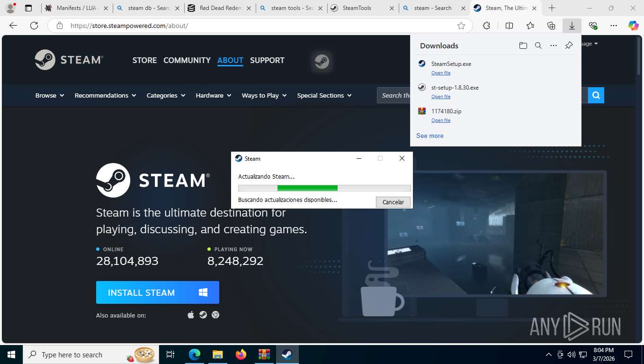Viewport: 644px width, 364px height.
Task: Pin the Downloads panel
Action: 569,45
